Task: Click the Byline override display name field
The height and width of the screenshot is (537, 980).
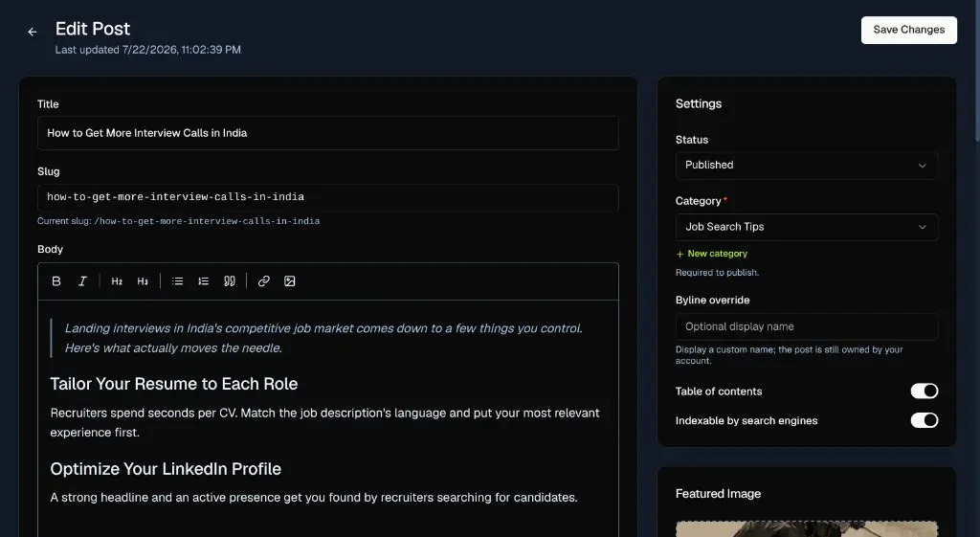Action: 806,327
